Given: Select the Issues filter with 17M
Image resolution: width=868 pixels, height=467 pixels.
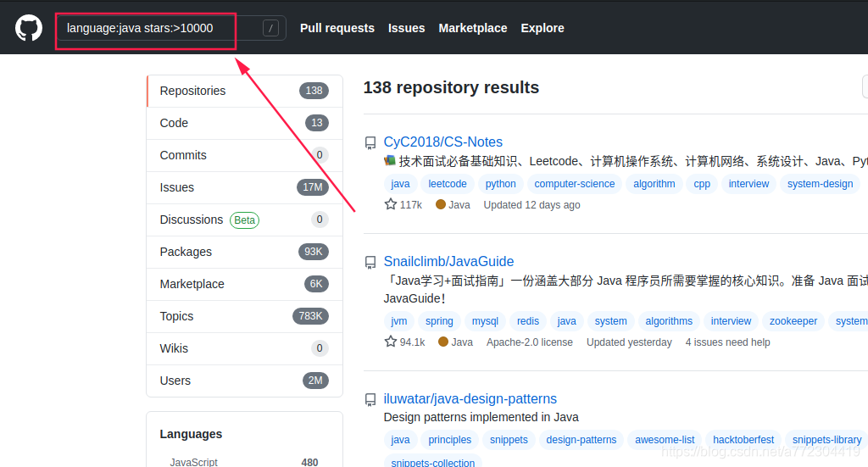Looking at the screenshot, I should pos(245,187).
